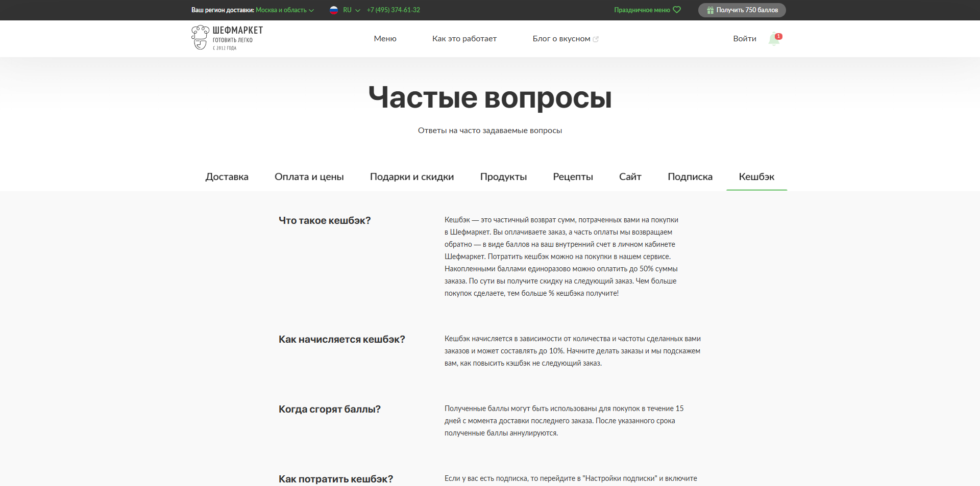Viewport: 980px width, 486px height.
Task: Switch to the Доставка tab
Action: [x=227, y=176]
